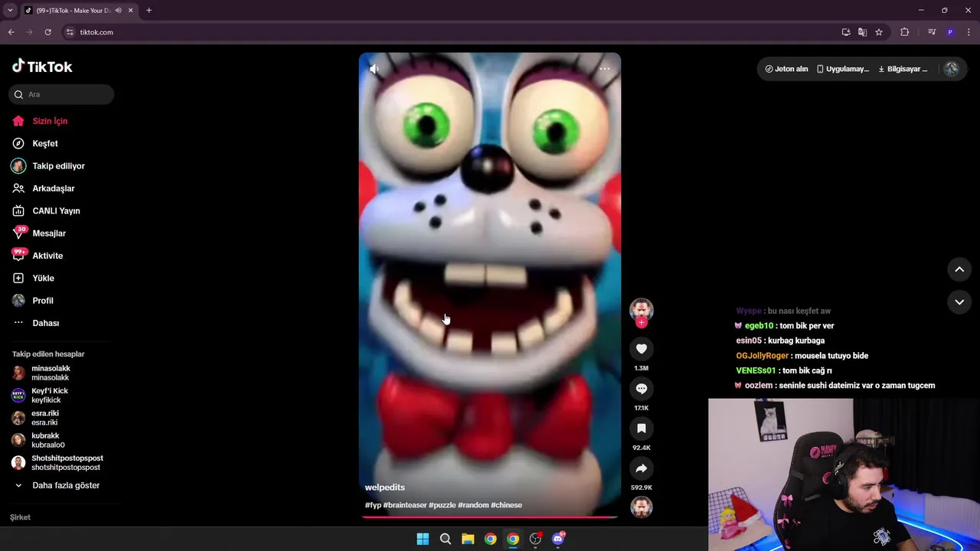Mute tab via tab audio icon
This screenshot has width=980, height=551.
coord(118,11)
